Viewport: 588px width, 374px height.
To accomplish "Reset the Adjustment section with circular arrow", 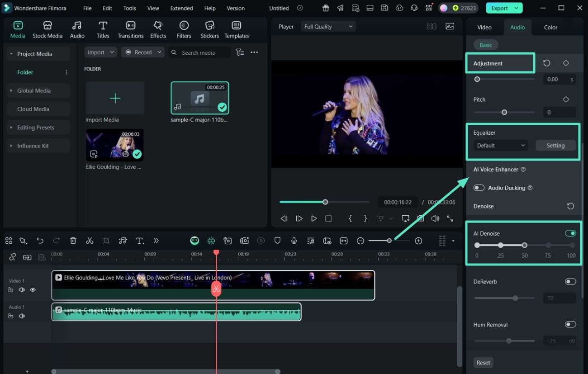I will point(546,63).
